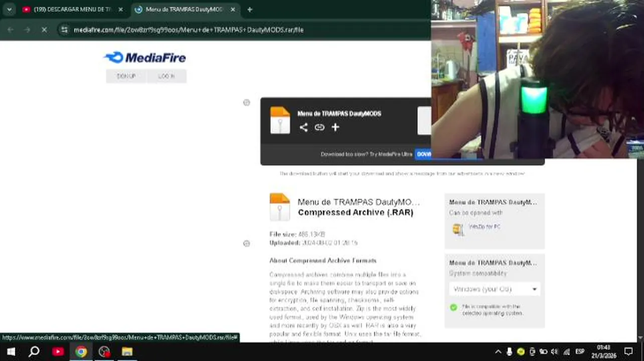The height and width of the screenshot is (361, 644).
Task: Click 'Compressed Archive (.RAR)' heading
Action: (356, 213)
